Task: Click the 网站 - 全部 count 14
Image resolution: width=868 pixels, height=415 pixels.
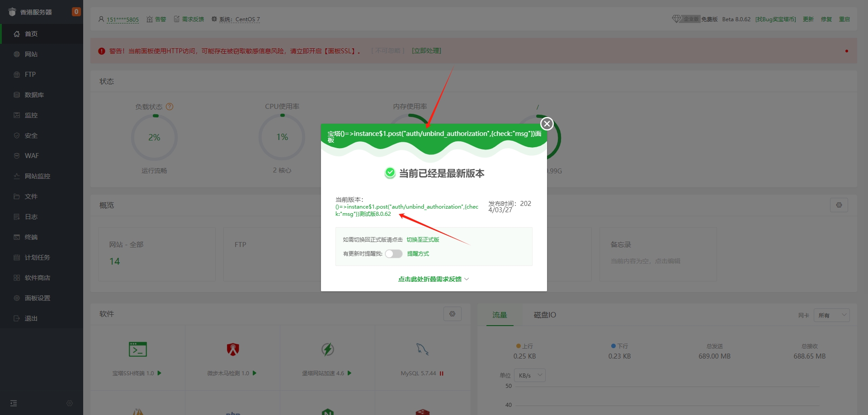Action: pos(115,261)
